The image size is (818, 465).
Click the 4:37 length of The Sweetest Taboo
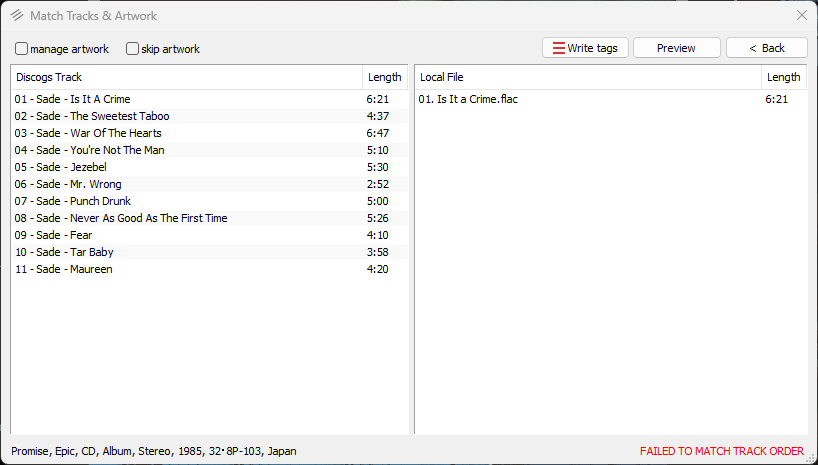point(378,116)
